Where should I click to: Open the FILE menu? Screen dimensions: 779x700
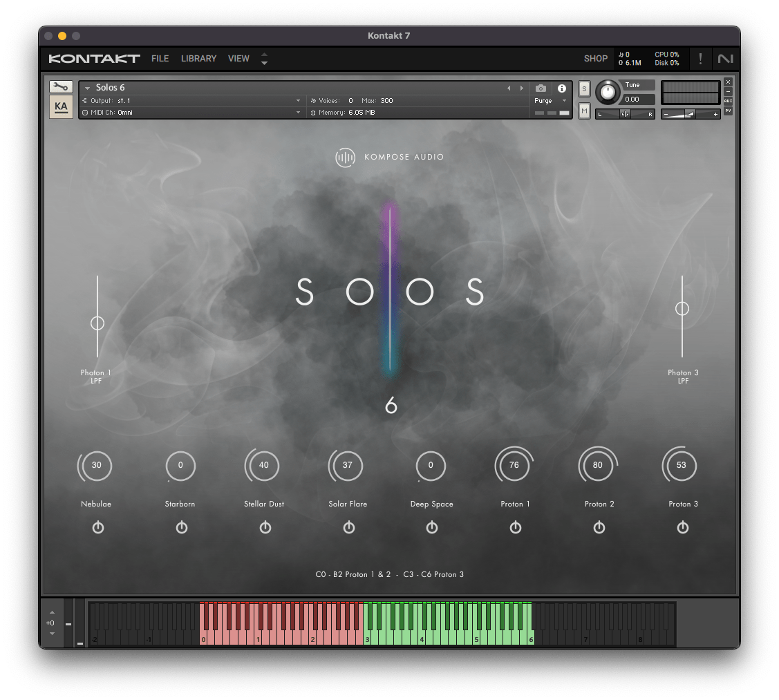[x=160, y=59]
